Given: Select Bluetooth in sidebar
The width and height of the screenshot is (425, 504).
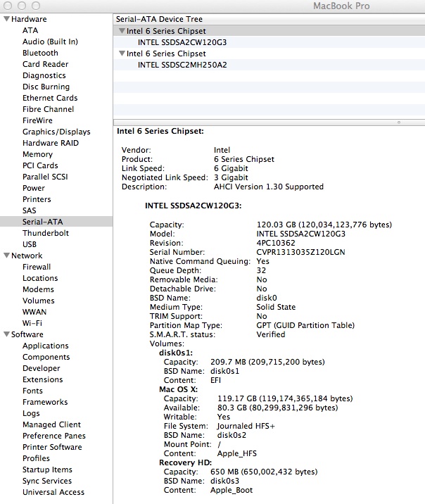Looking at the screenshot, I should (x=40, y=53).
